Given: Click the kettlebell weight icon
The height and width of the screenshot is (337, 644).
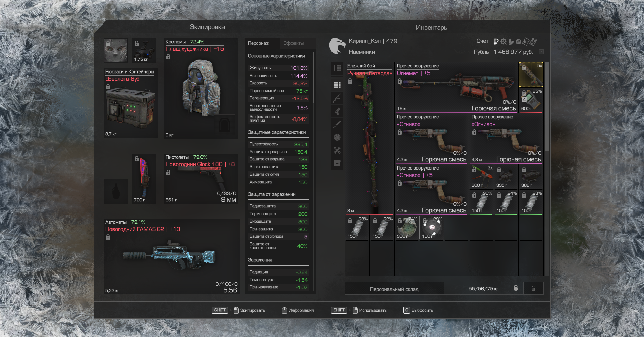Looking at the screenshot, I should point(516,288).
